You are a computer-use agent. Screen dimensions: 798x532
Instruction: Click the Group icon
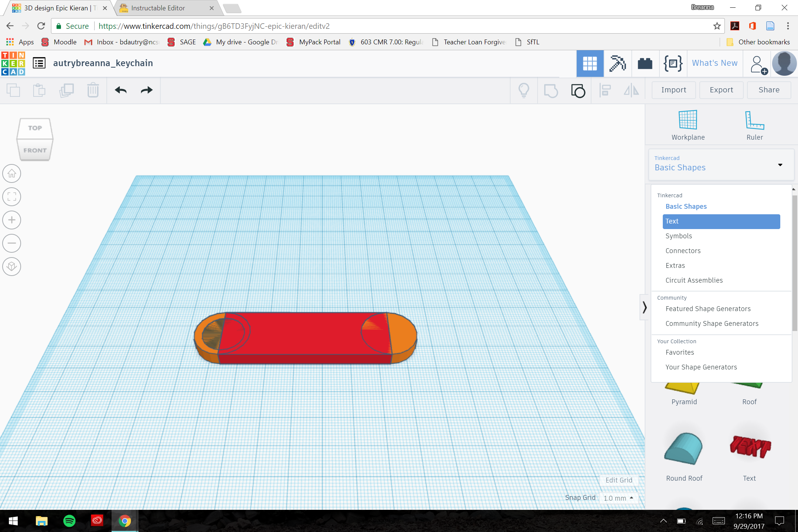click(x=551, y=90)
